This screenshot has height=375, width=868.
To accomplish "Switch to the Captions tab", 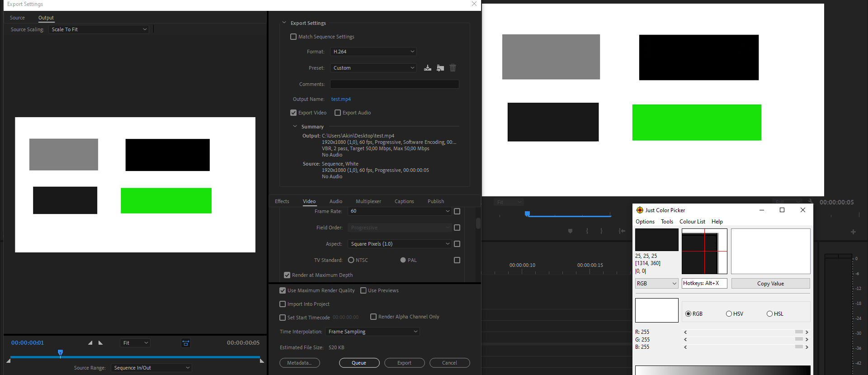I will tap(404, 201).
